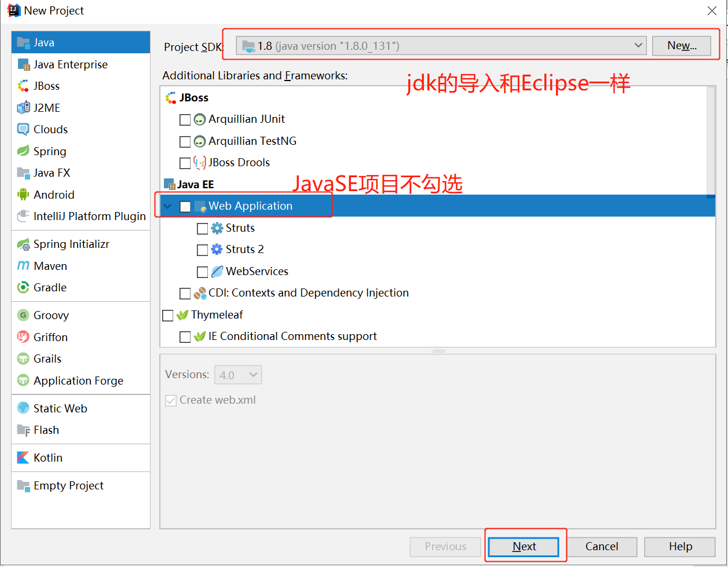Click the Web Application row icon
Viewport: 728px width, 567px height.
click(200, 206)
